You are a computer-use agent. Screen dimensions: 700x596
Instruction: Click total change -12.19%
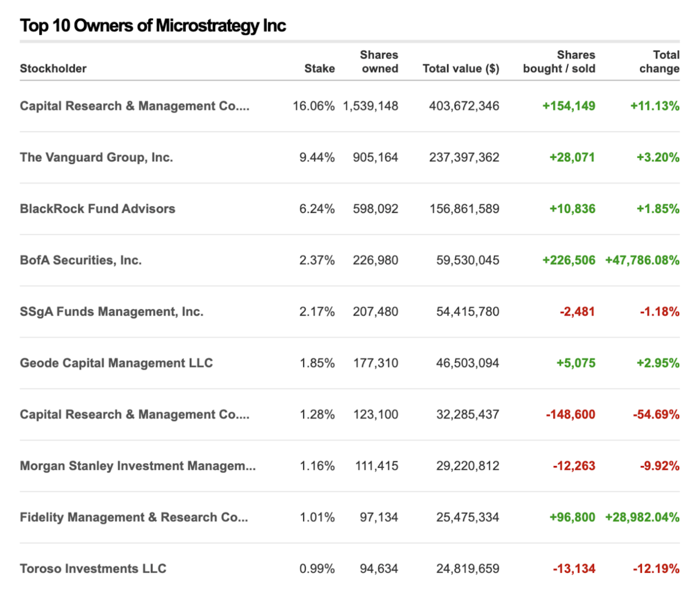pos(657,569)
